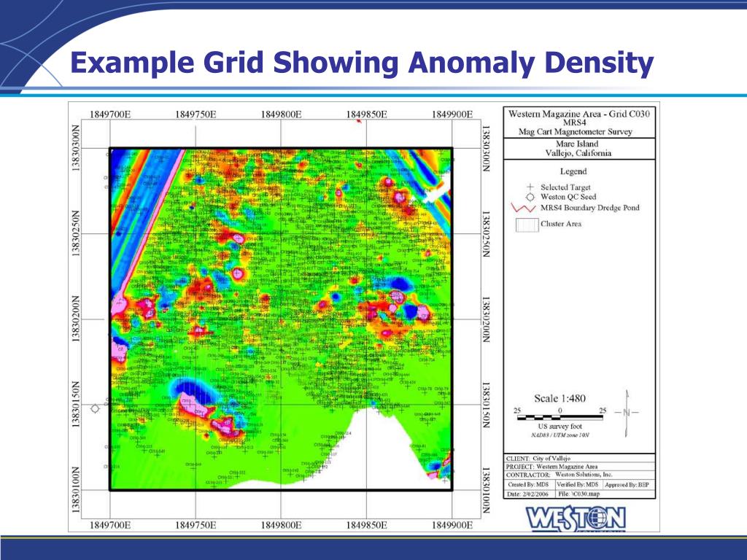747x560 pixels.
Task: Click the 'PROJECT: Western Magazine Area' row
Action: coord(579,466)
